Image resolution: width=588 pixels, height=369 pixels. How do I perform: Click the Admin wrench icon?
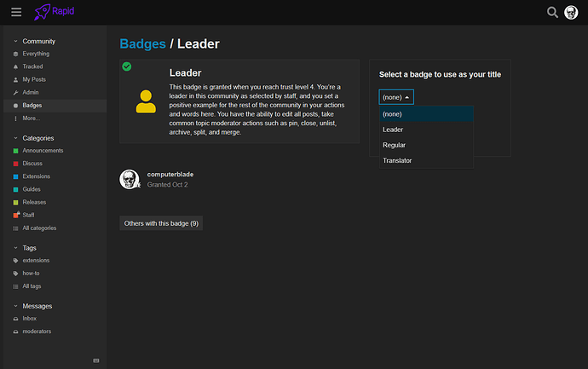click(x=15, y=93)
